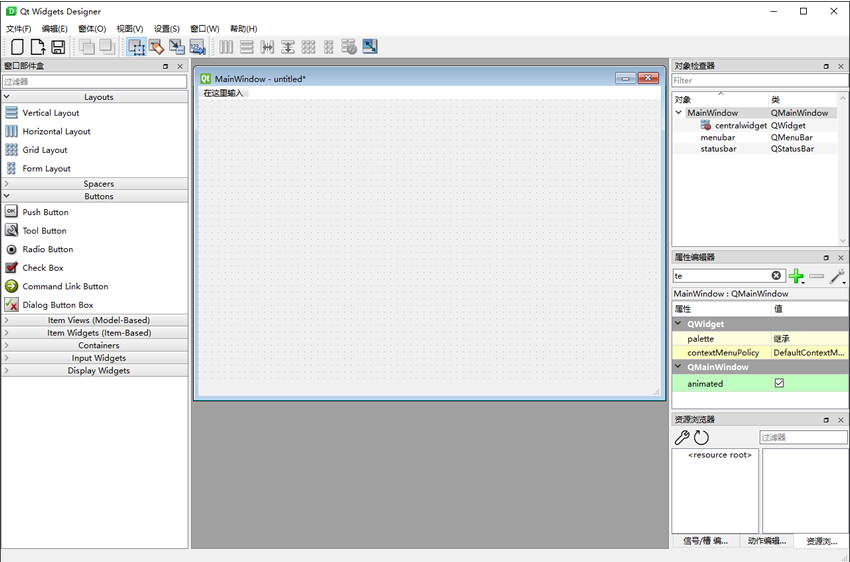This screenshot has width=850, height=562.
Task: Click the minus remove-property icon
Action: pyautogui.click(x=816, y=276)
